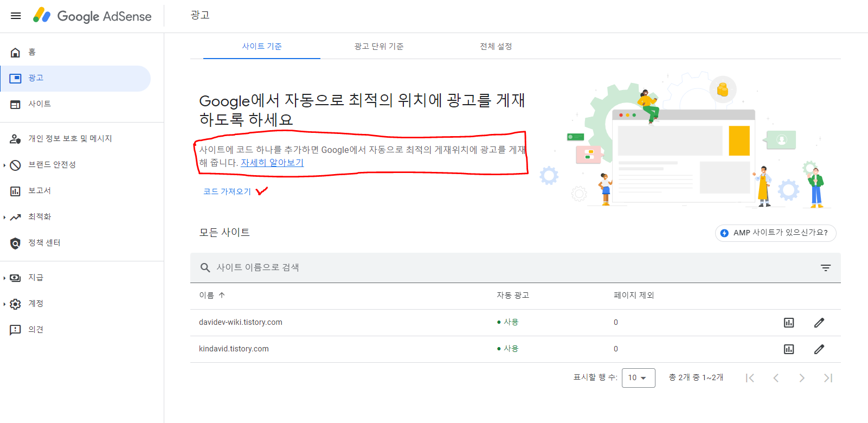Expand the 브랜드 안전성 sidebar arrow
This screenshot has height=423, width=868.
coord(4,165)
